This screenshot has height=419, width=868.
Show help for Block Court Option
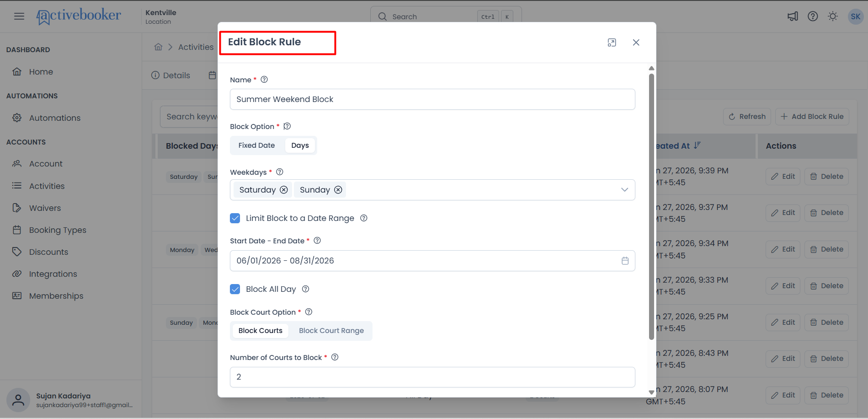(309, 312)
